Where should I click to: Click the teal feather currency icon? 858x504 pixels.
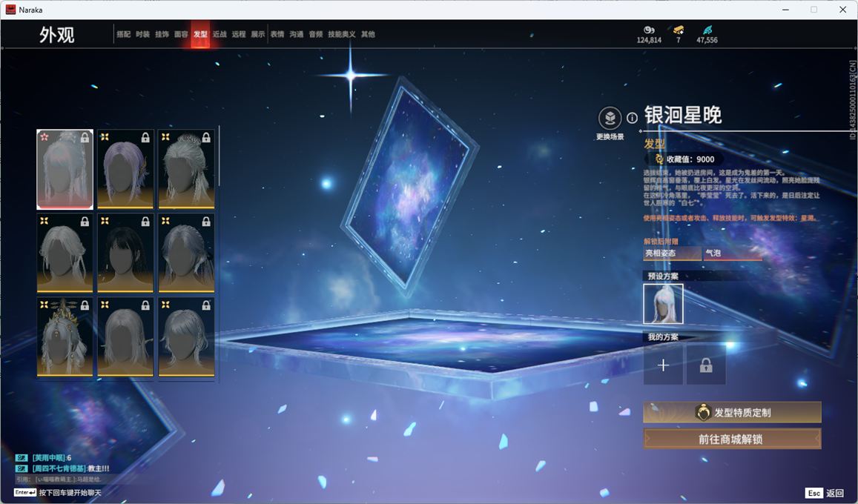[707, 30]
